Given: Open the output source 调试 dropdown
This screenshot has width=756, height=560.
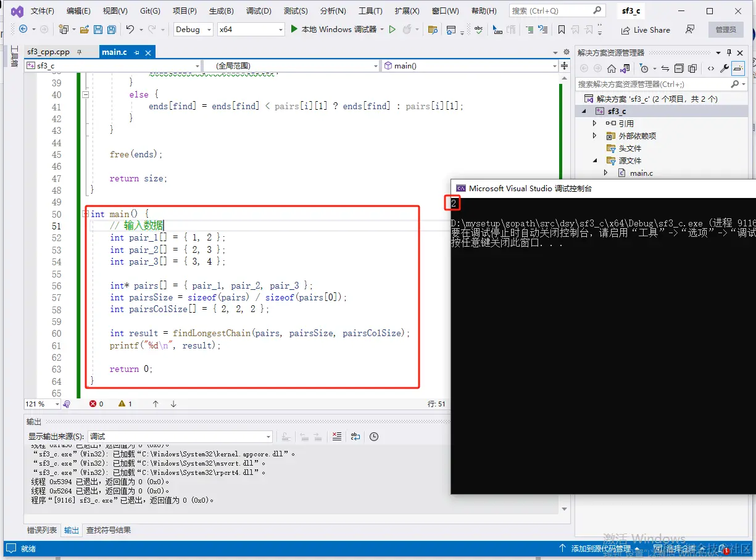Looking at the screenshot, I should 180,437.
